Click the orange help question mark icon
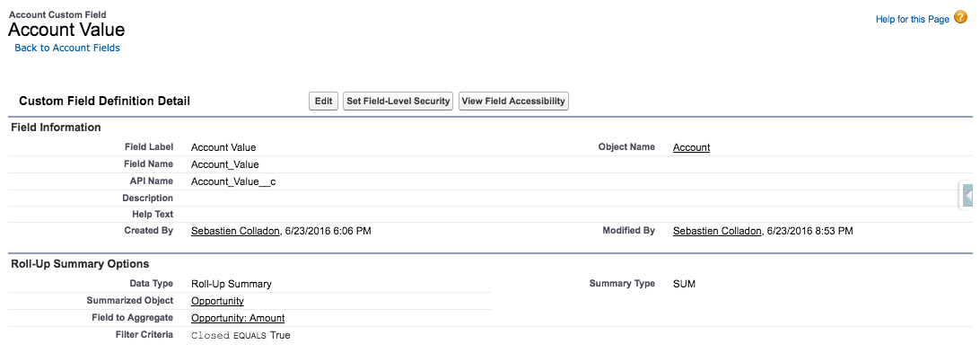Viewport: 980px width, 353px height. tap(960, 18)
